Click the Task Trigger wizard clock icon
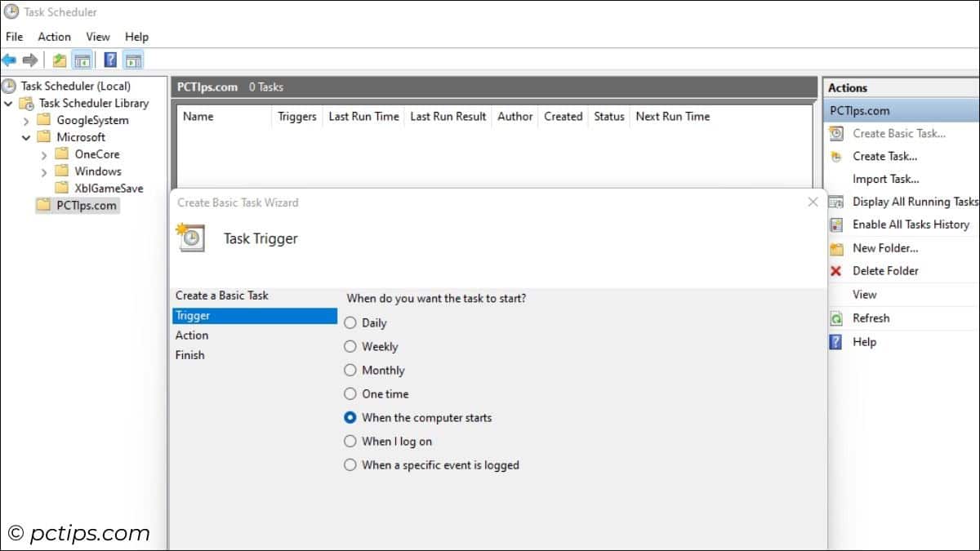980x551 pixels. (x=191, y=237)
